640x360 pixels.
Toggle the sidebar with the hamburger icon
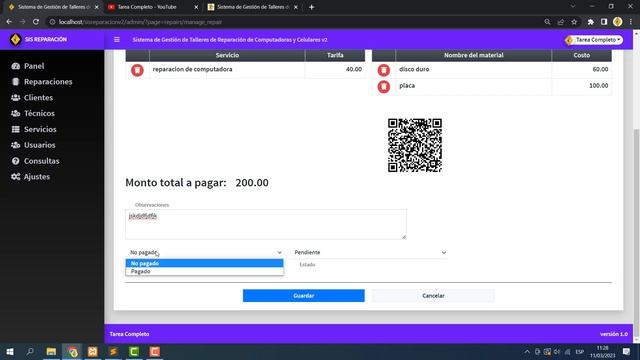click(117, 40)
